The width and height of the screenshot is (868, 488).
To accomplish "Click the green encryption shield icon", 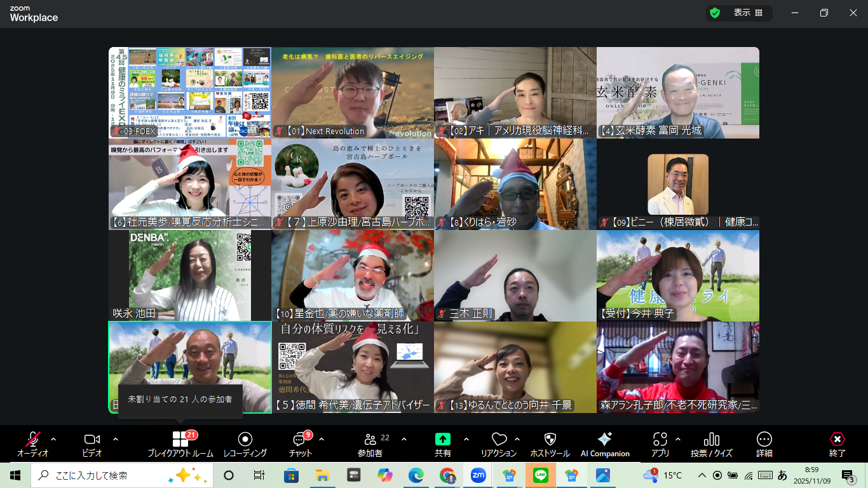I will pos(715,13).
